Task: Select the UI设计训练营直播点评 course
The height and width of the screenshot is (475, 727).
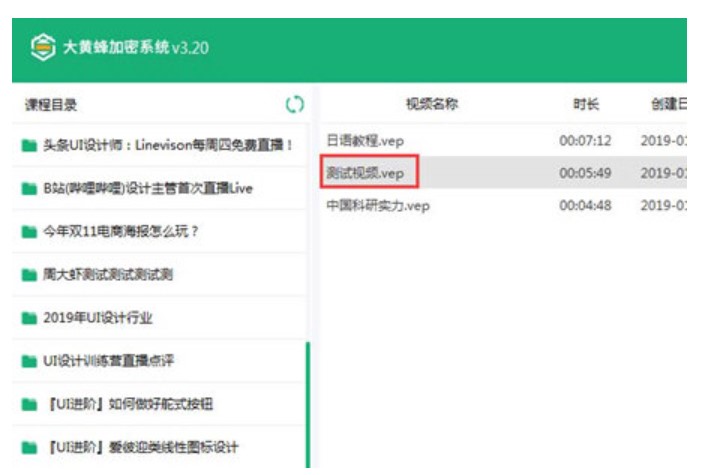Action: point(108,360)
